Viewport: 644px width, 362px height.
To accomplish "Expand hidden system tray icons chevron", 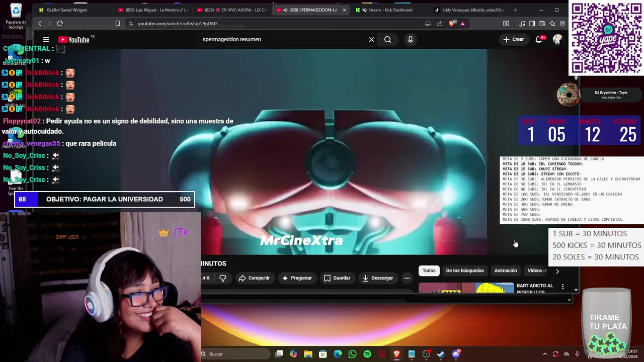I will (544, 354).
